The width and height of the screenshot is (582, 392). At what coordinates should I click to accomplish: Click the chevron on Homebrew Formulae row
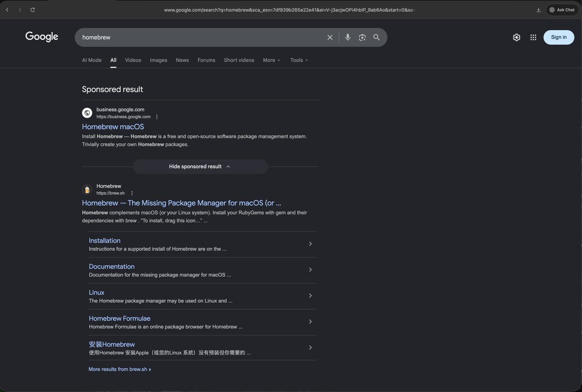pyautogui.click(x=310, y=322)
